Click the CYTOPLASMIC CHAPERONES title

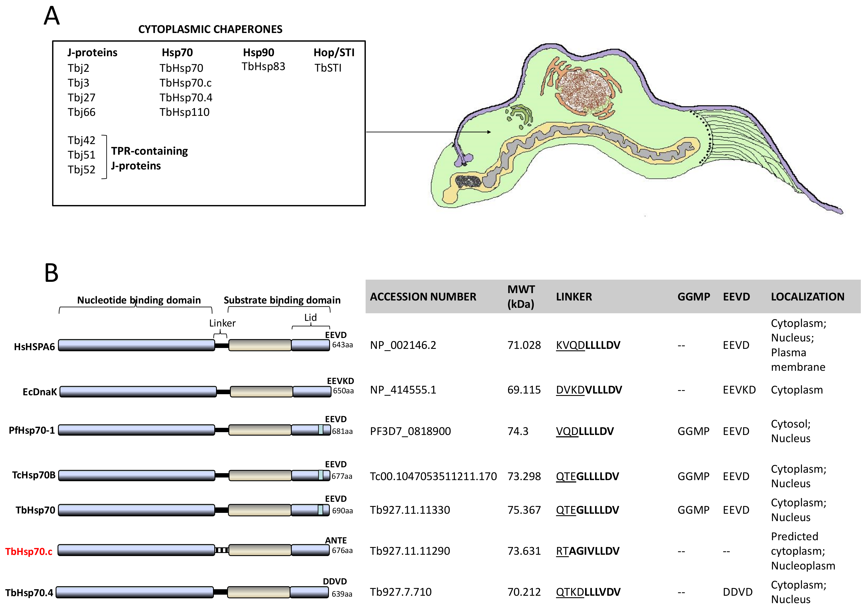pyautogui.click(x=210, y=30)
